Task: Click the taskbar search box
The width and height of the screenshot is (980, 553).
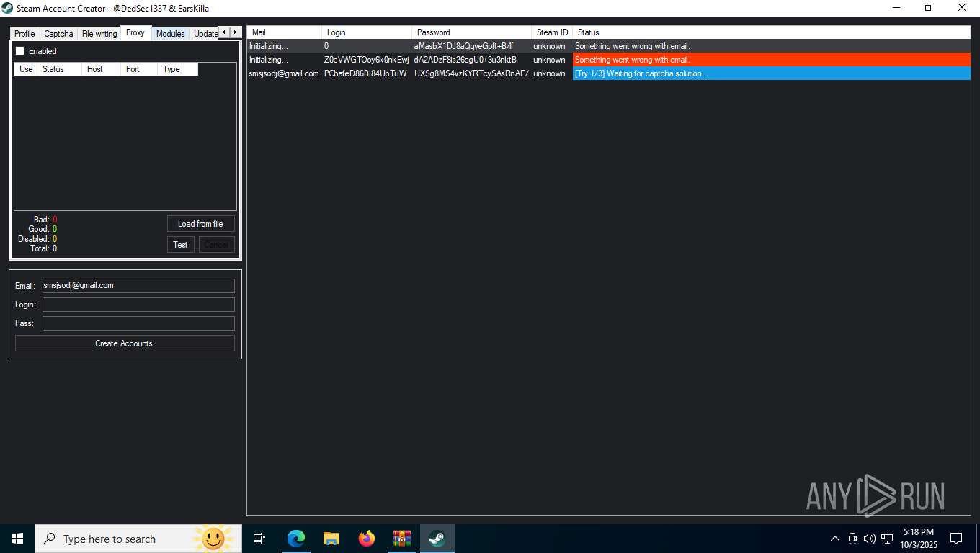Action: click(x=139, y=539)
